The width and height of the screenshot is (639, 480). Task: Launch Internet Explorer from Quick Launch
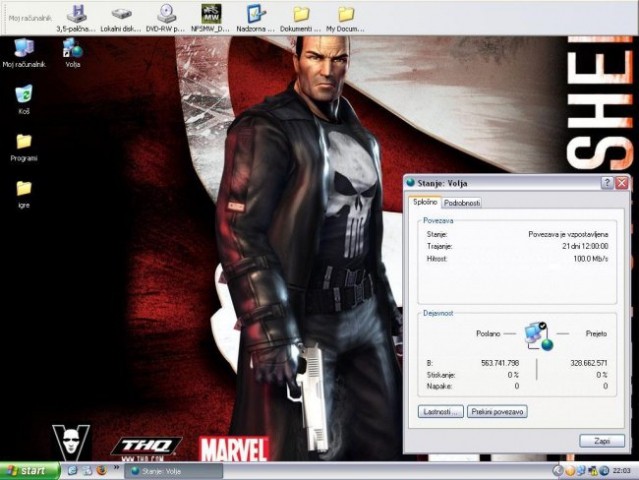click(x=72, y=471)
